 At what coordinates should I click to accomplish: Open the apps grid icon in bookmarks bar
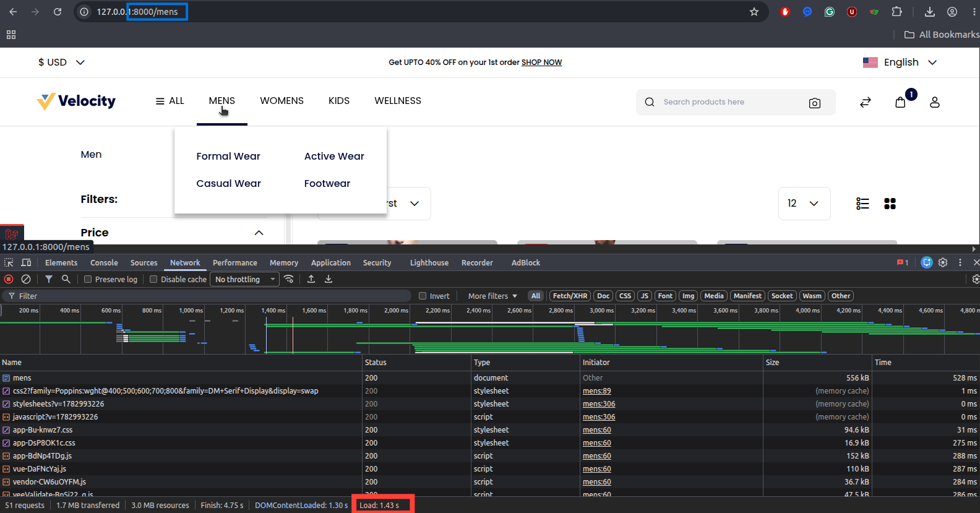(x=11, y=35)
